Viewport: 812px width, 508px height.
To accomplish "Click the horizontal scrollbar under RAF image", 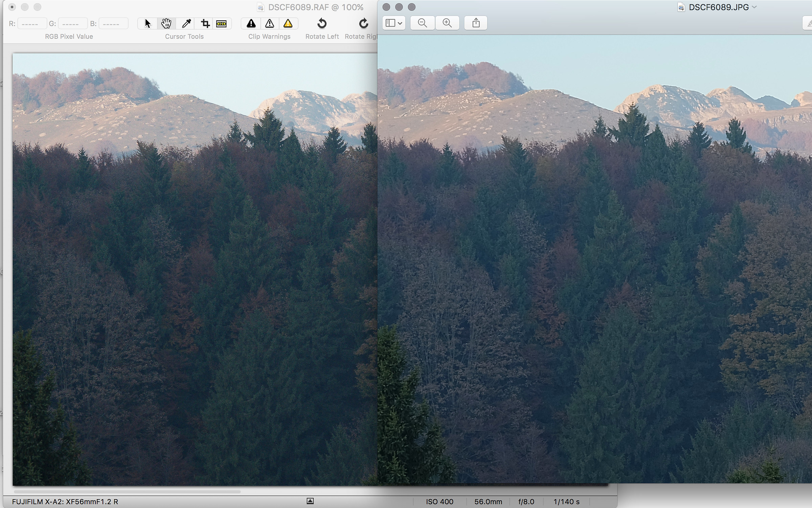I will point(127,491).
